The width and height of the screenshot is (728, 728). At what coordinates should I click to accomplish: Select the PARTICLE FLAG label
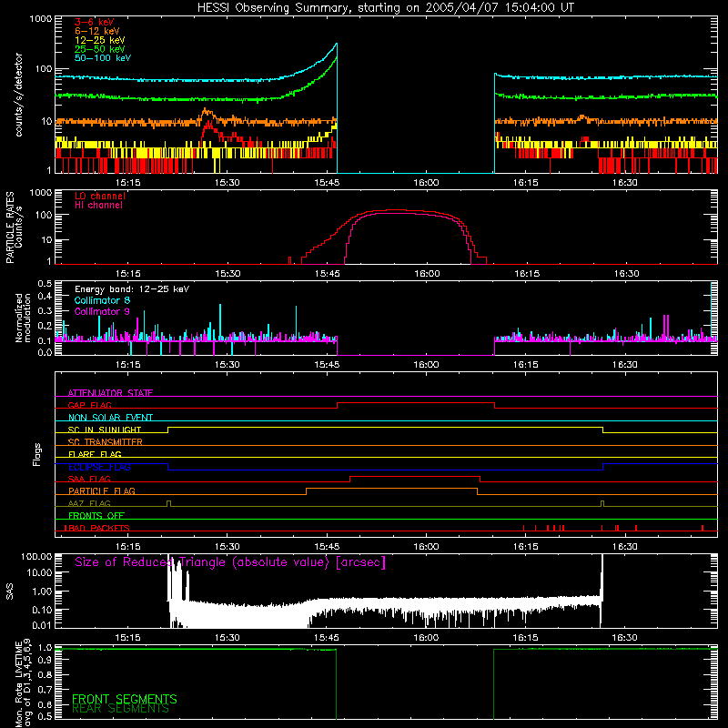point(102,490)
